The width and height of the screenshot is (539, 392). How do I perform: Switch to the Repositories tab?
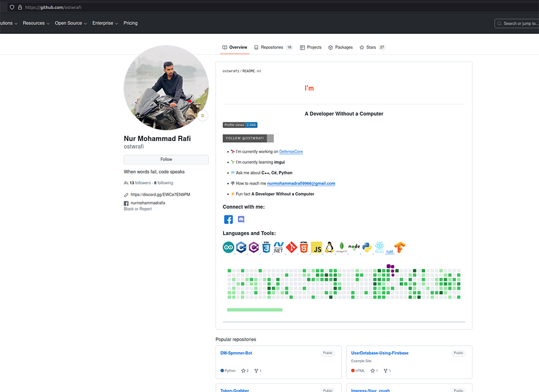click(x=273, y=47)
